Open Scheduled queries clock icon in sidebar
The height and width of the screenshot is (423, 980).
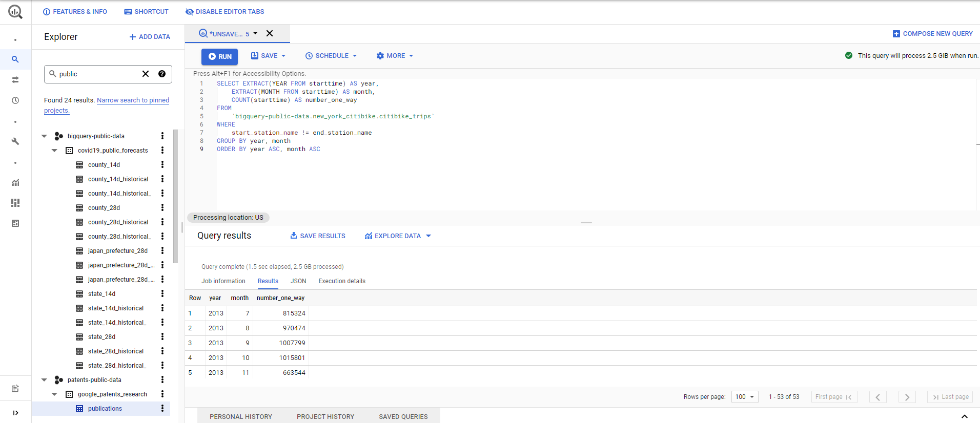[15, 100]
